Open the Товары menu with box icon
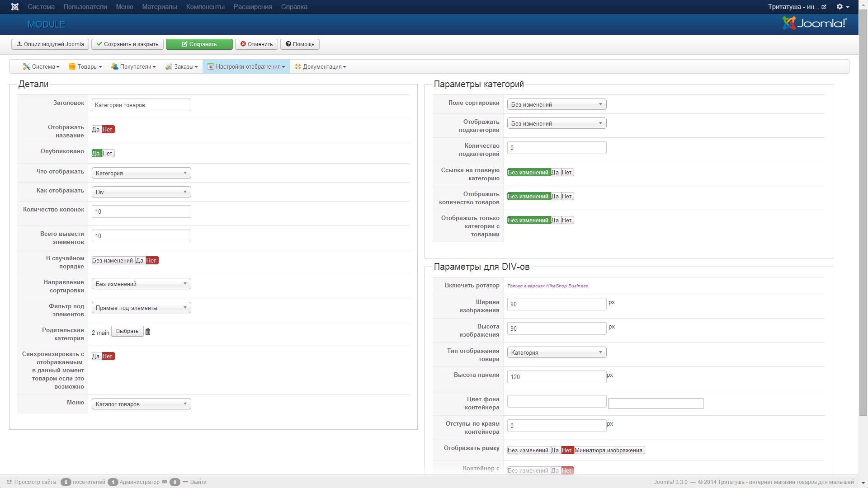The image size is (868, 488). [85, 67]
